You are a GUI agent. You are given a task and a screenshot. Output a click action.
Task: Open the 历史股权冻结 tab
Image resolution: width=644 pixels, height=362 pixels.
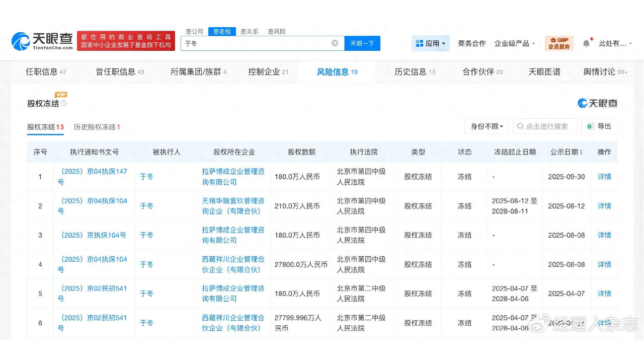coord(97,127)
